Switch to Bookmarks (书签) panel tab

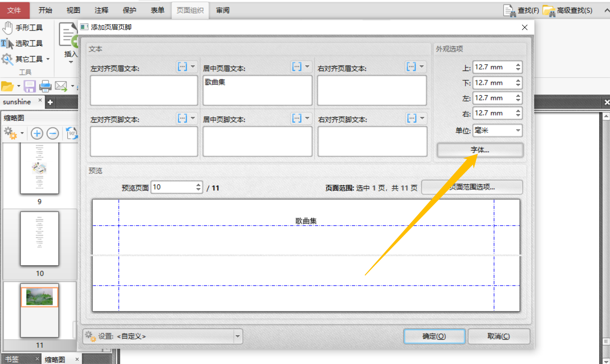(13, 359)
